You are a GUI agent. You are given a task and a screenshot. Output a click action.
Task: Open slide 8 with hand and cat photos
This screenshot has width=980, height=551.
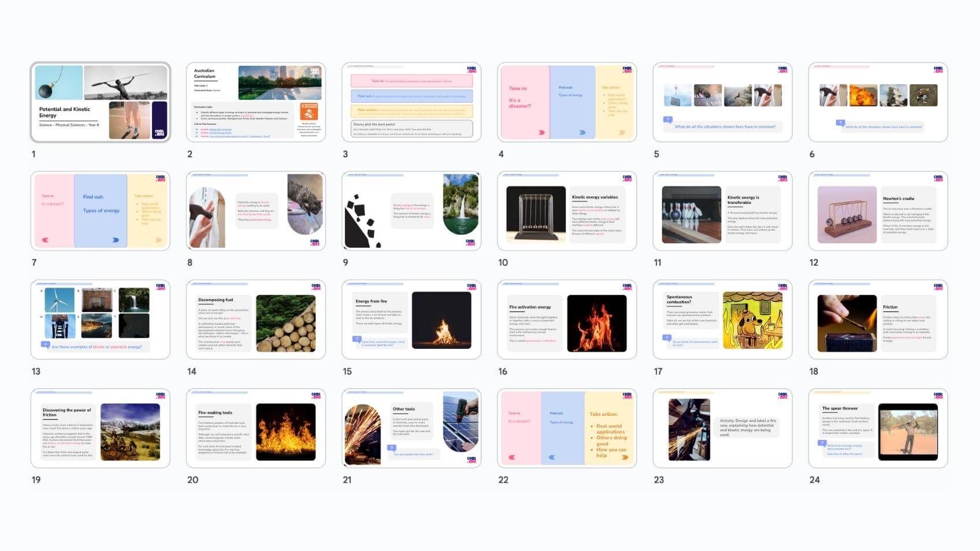(255, 211)
